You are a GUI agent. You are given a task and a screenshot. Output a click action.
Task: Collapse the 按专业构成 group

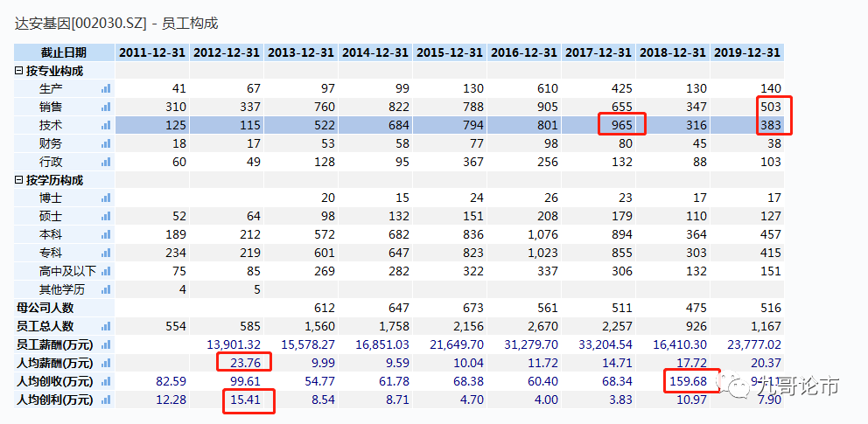click(18, 71)
